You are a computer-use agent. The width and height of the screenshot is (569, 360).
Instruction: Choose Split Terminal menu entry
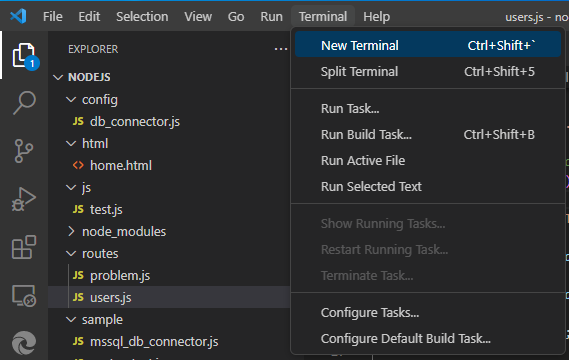tap(428, 71)
